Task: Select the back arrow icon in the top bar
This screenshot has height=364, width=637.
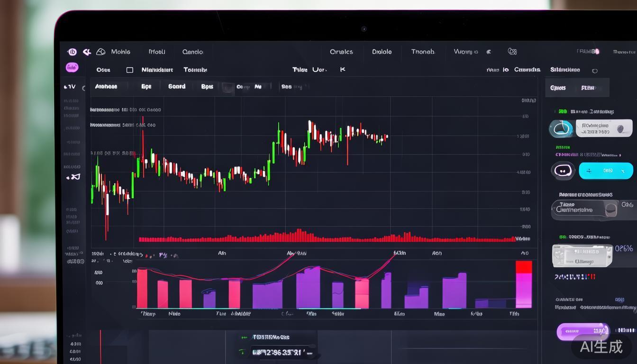Action: point(86,51)
